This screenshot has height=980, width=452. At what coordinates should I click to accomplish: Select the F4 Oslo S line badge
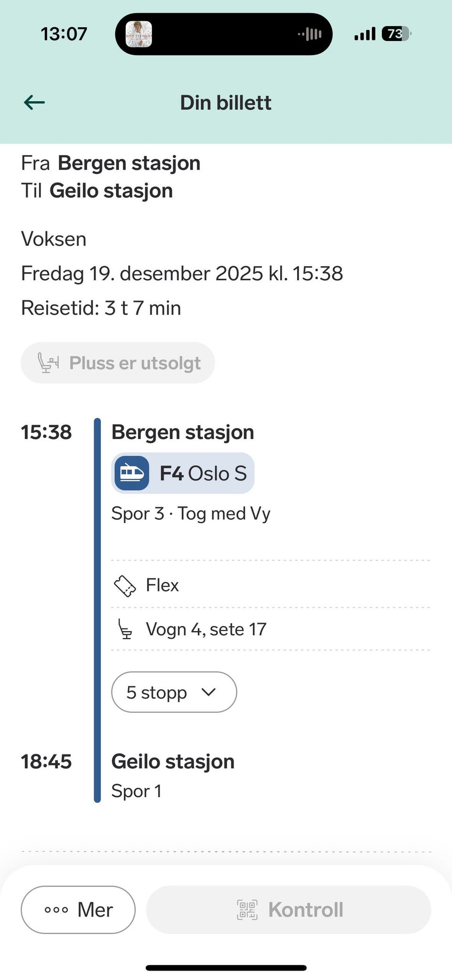183,473
